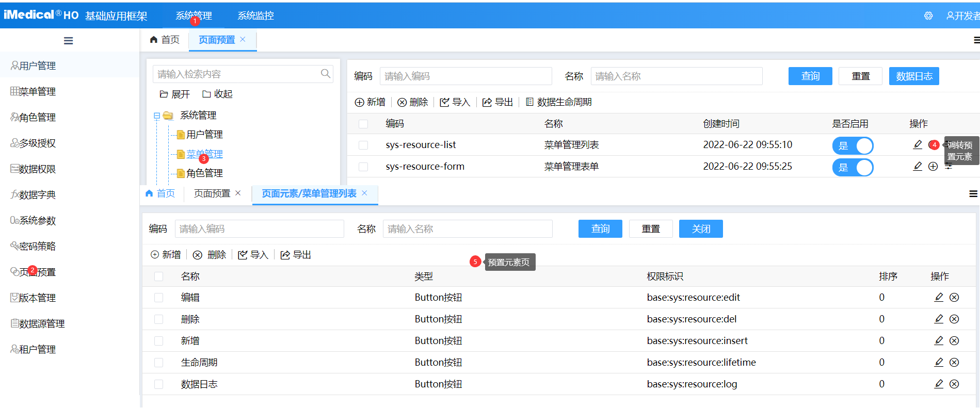Close the 页面预置 tab in upper tab bar

click(243, 40)
